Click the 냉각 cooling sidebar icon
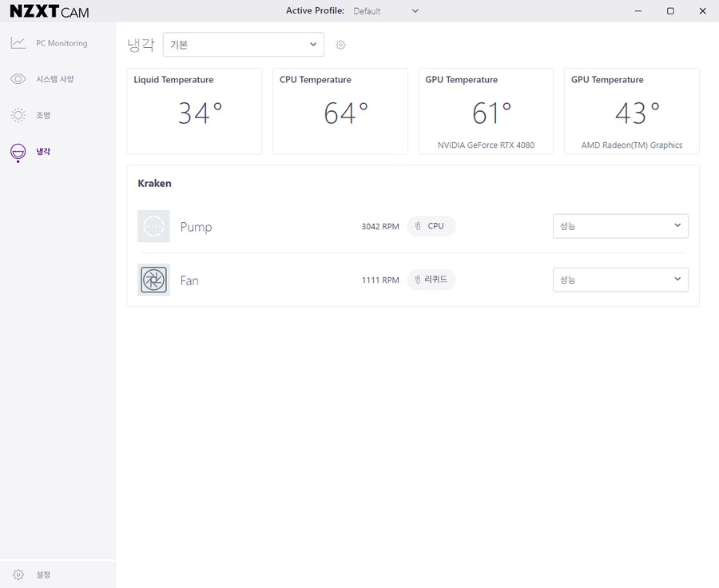Screen dimensions: 719x588 (x=18, y=153)
